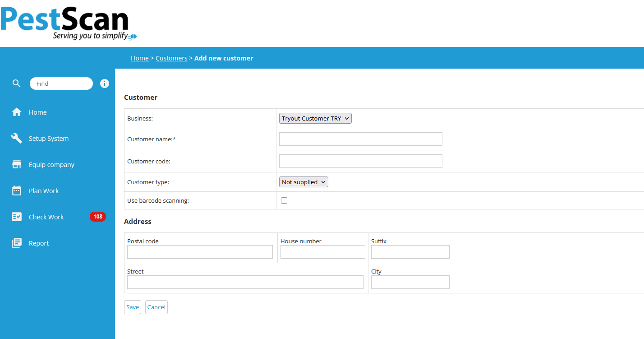Follow the Home breadcrumb link
The width and height of the screenshot is (644, 339).
click(x=140, y=58)
